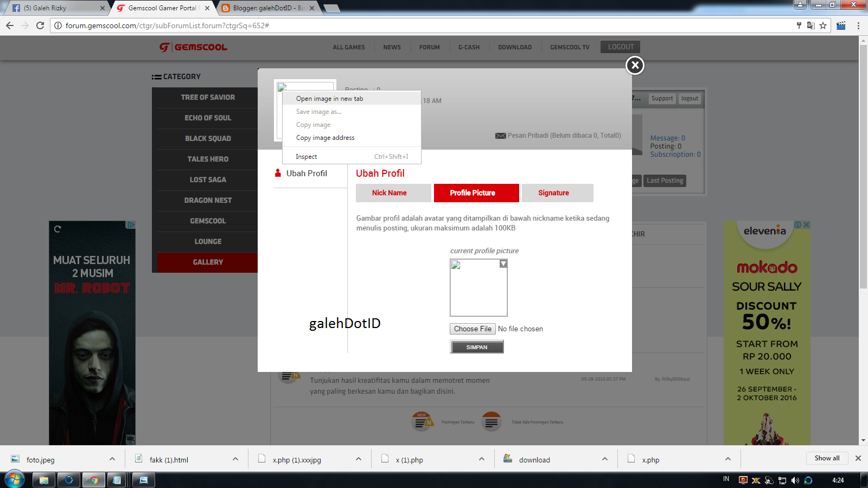Click the Gemscool logo

click(193, 47)
